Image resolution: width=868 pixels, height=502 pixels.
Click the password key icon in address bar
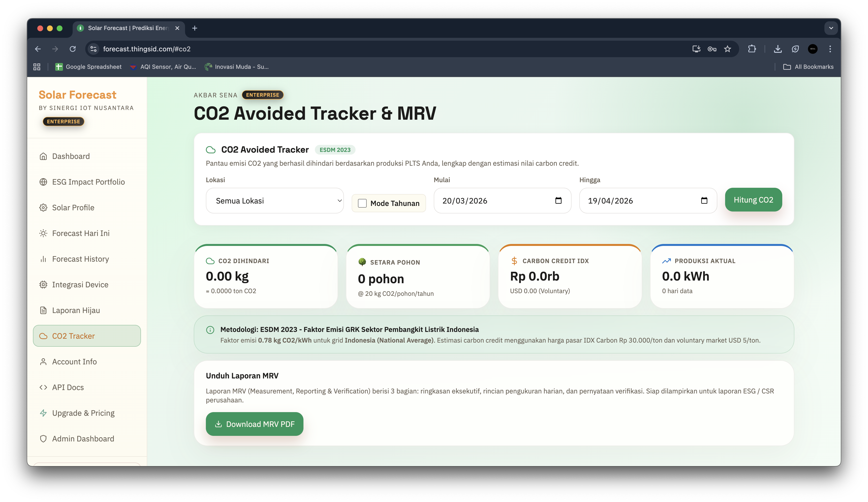tap(712, 49)
